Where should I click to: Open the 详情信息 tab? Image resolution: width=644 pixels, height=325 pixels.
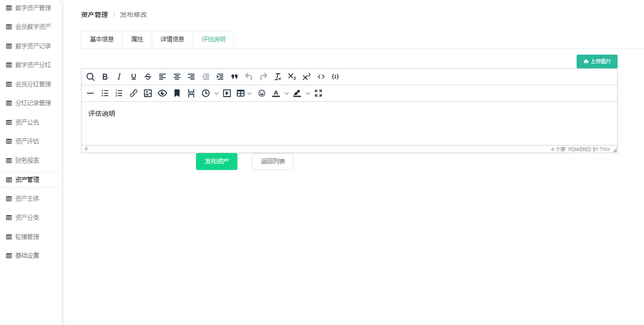click(x=172, y=40)
